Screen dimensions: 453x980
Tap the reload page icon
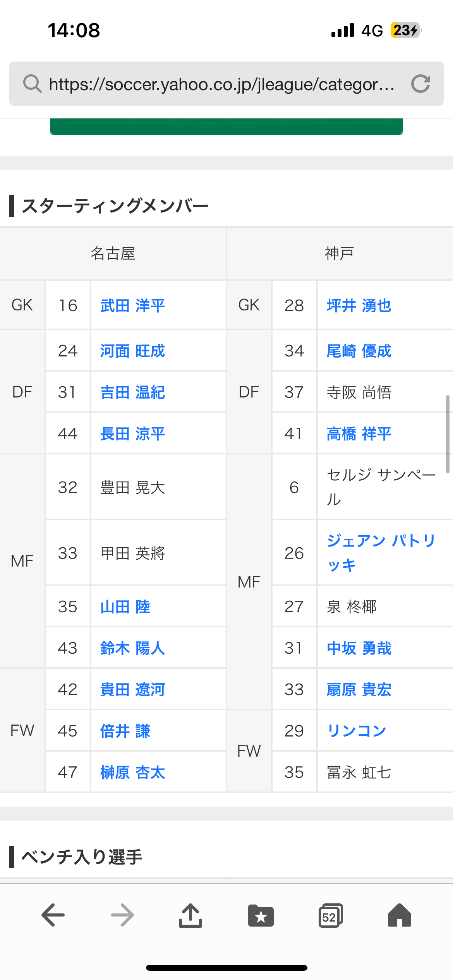click(x=420, y=84)
